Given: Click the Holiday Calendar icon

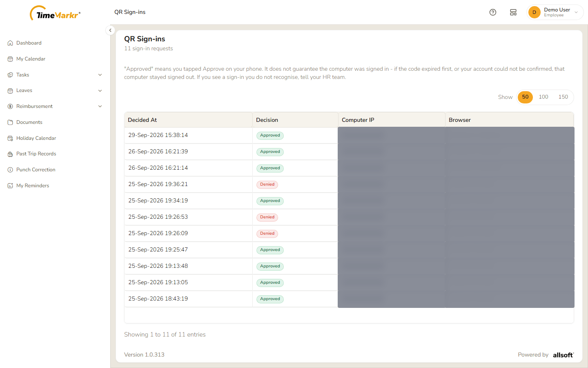Looking at the screenshot, I should [x=10, y=138].
